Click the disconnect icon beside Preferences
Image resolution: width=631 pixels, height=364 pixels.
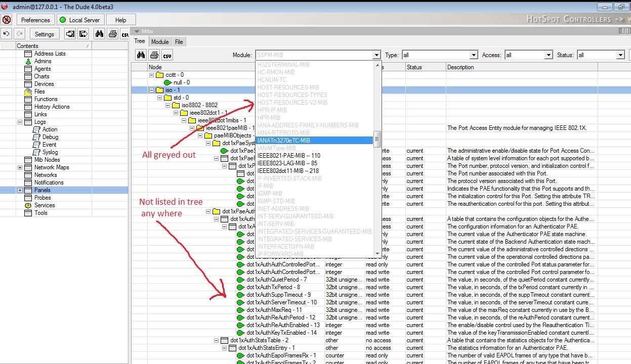7,20
